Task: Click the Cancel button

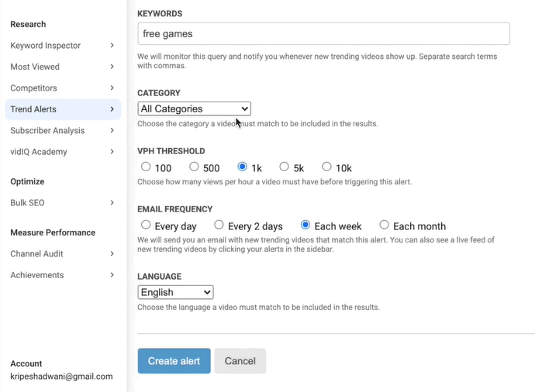Action: click(240, 361)
